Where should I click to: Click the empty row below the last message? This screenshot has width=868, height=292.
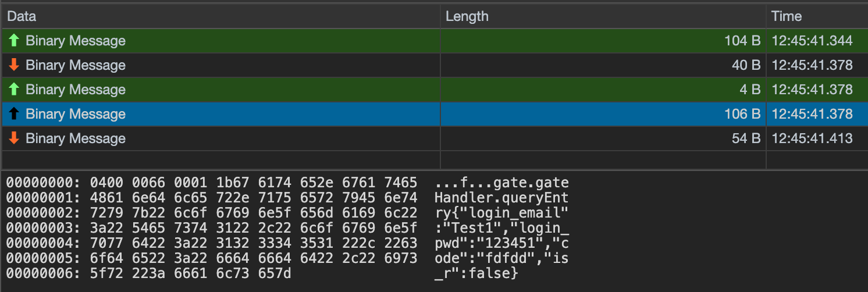tap(221, 159)
